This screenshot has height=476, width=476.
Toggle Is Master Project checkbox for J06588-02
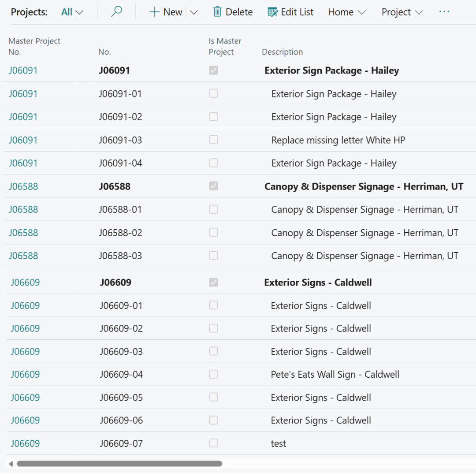click(214, 232)
